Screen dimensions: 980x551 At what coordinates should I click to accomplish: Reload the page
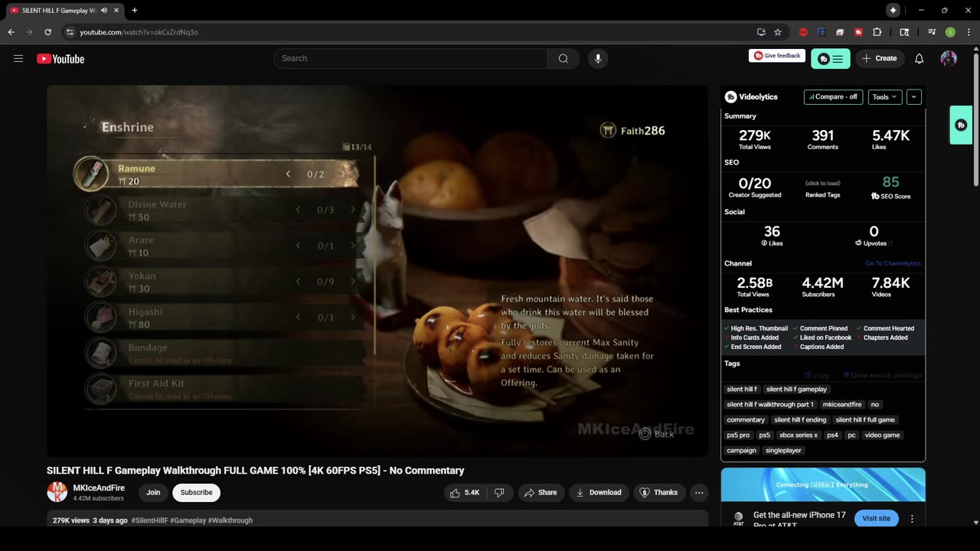(47, 32)
